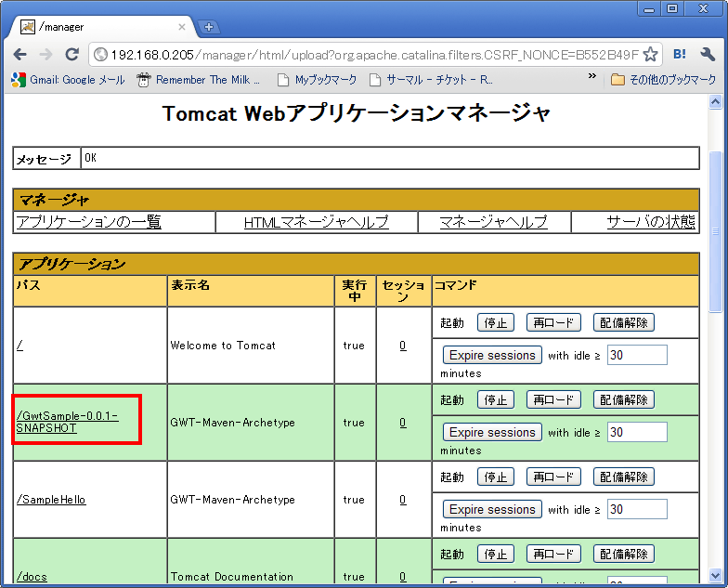Open the root path / link
728x588 pixels.
[19, 346]
